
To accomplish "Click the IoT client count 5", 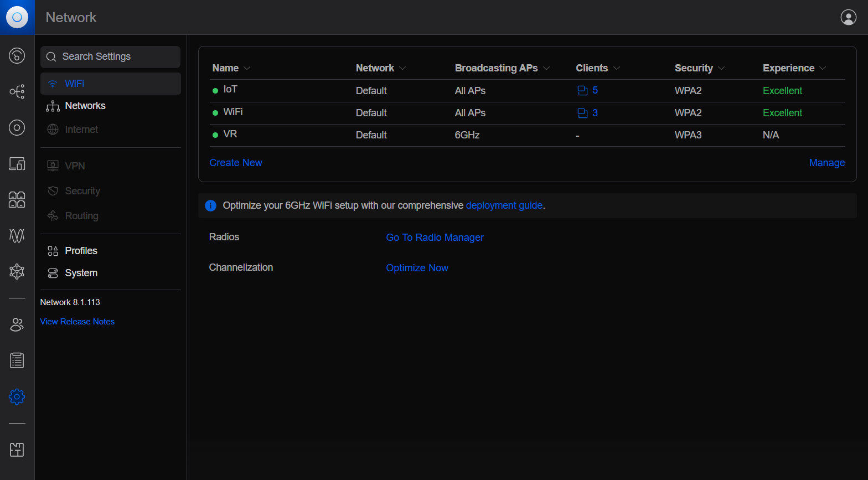I will click(595, 90).
